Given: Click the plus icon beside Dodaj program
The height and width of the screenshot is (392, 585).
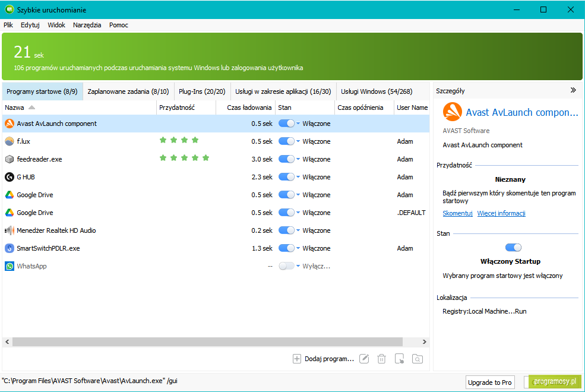Looking at the screenshot, I should (x=296, y=359).
